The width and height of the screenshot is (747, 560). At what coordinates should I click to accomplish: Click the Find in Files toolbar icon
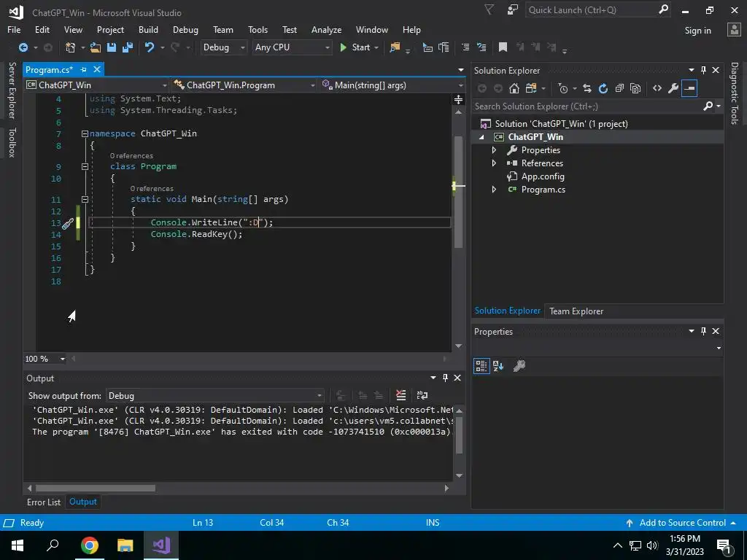[395, 47]
